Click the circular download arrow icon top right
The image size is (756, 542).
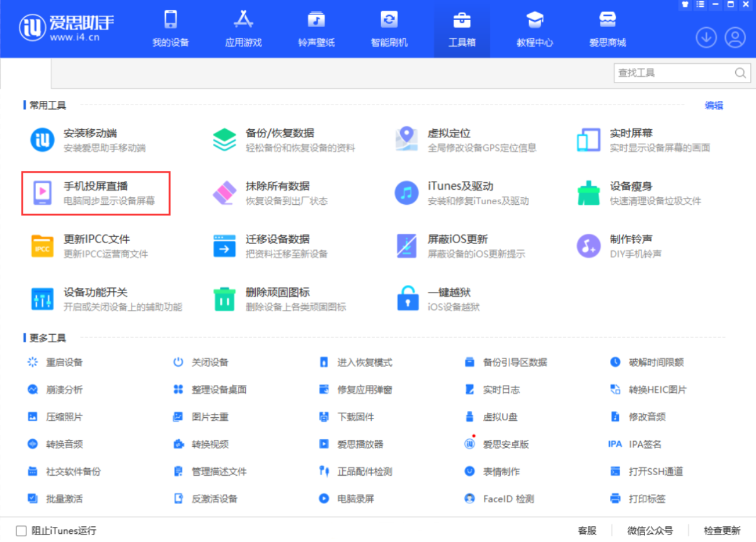(x=706, y=38)
